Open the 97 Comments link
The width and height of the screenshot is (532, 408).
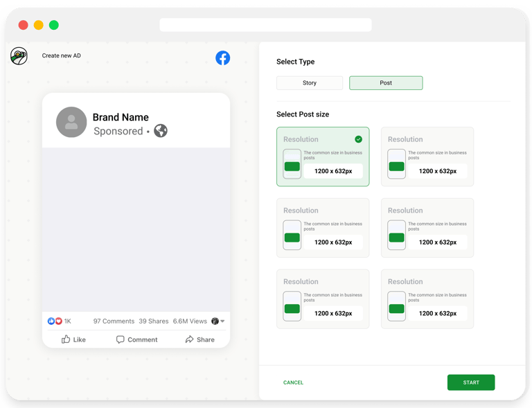pyautogui.click(x=114, y=321)
